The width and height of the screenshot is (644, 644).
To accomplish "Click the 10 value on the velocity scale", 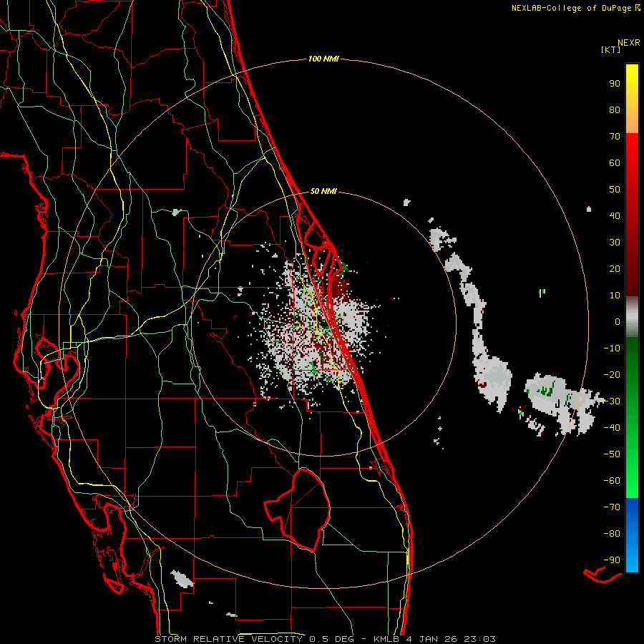I will pos(615,296).
